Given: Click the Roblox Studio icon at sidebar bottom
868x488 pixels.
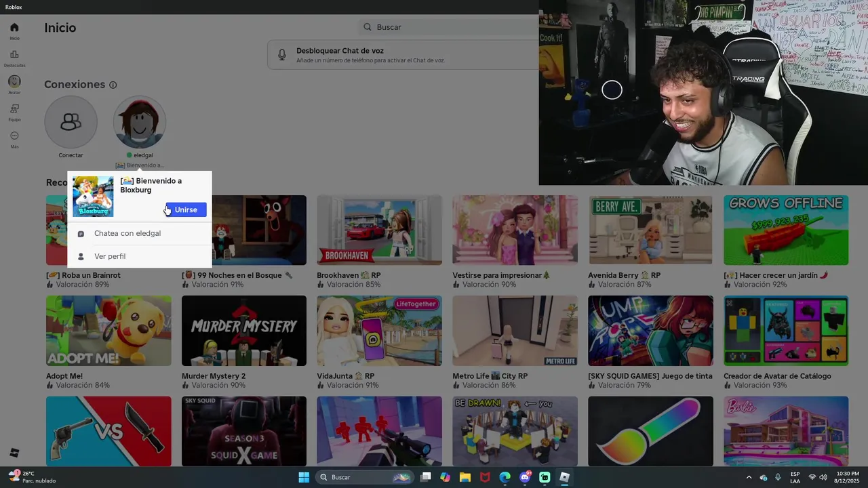Looking at the screenshot, I should coord(14,453).
